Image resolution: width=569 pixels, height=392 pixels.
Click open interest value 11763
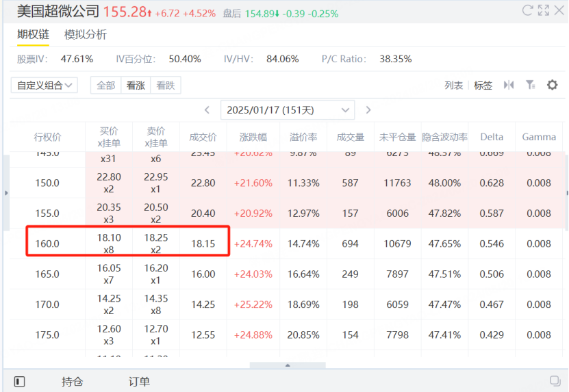397,183
